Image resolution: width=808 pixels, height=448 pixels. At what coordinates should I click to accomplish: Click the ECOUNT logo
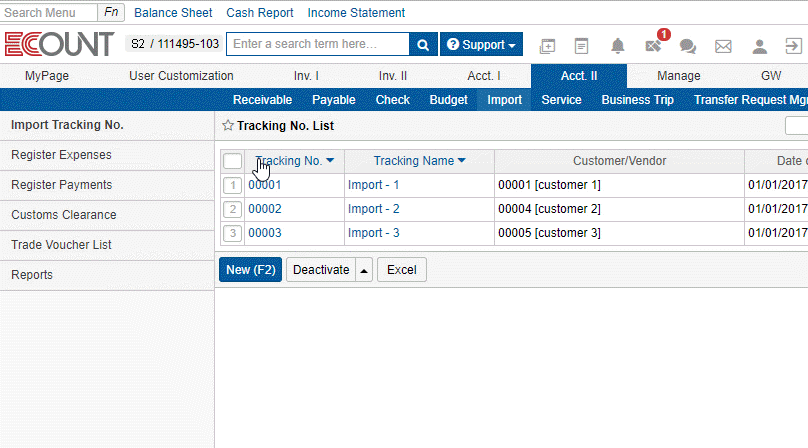pyautogui.click(x=59, y=44)
